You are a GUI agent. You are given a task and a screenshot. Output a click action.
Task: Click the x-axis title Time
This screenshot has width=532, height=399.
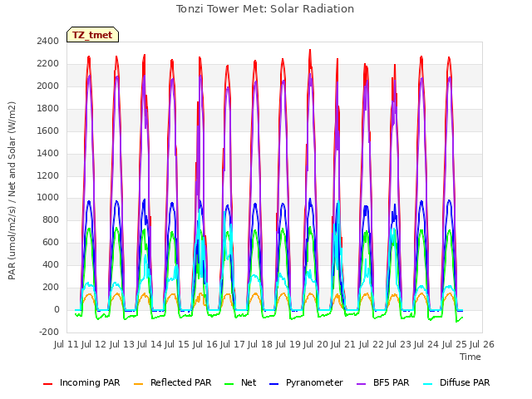pos(470,357)
